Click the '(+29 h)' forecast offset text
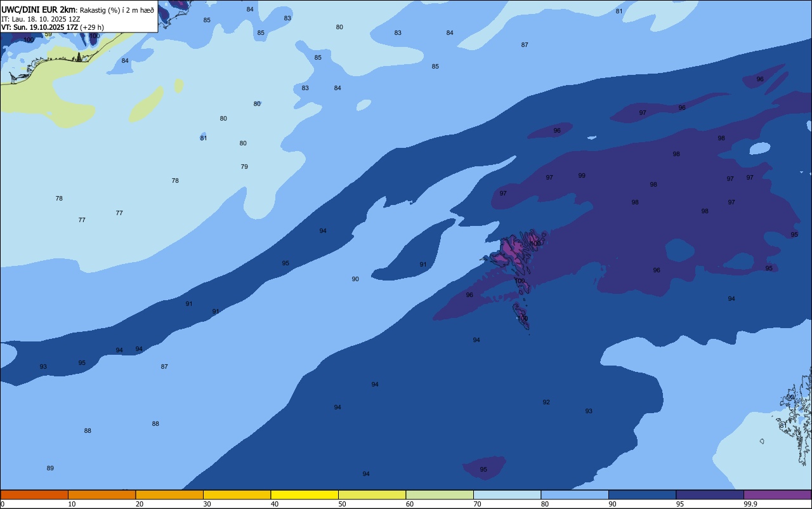The width and height of the screenshot is (812, 509). click(92, 27)
